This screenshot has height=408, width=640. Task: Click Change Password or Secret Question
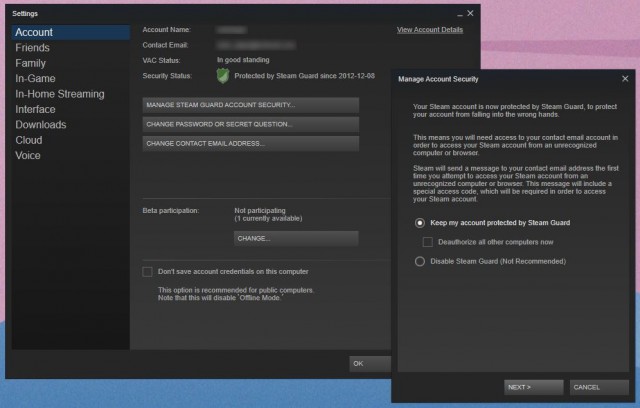[x=250, y=124]
